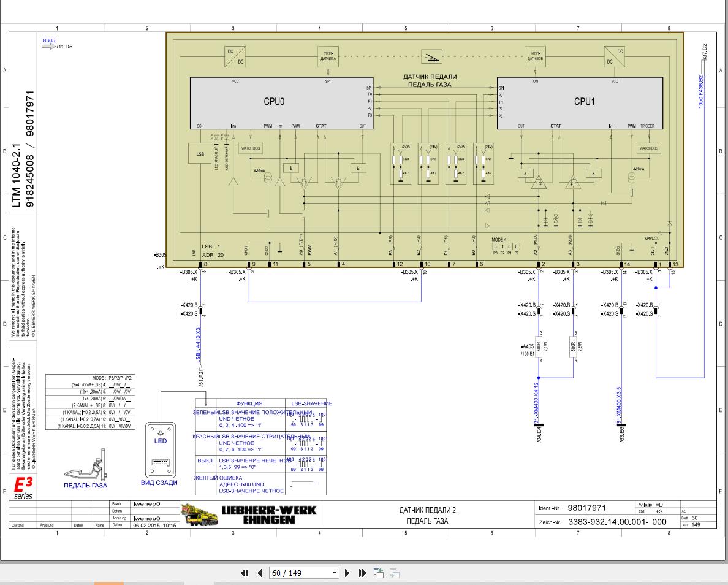Image resolution: width=728 pixels, height=585 pixels.
Task: Click the LSB-ЗНАЧЕНИЕ column header
Action: (311, 403)
